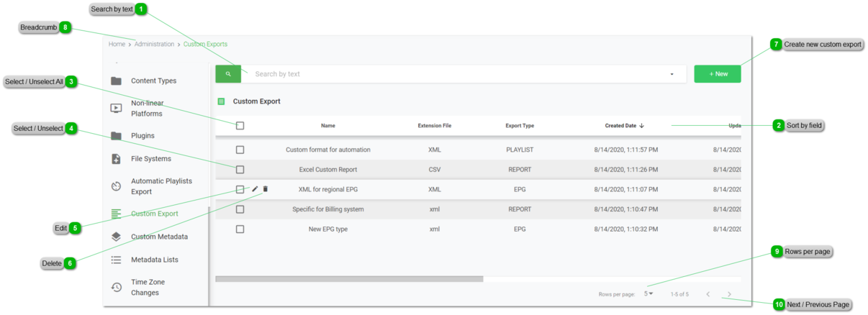Click the green search magnifier button
868x315 pixels.
tap(228, 74)
